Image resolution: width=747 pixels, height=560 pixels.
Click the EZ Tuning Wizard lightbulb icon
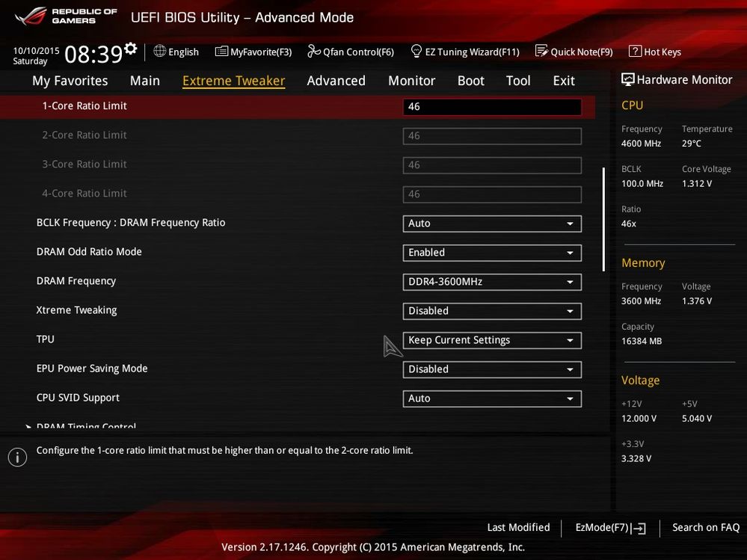[x=416, y=51]
